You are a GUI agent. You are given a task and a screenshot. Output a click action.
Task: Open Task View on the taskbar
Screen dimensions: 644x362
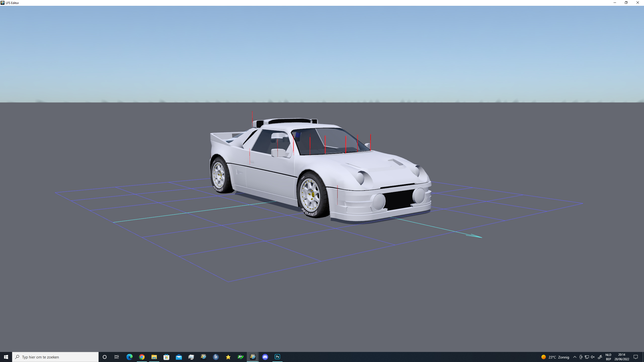pos(117,357)
